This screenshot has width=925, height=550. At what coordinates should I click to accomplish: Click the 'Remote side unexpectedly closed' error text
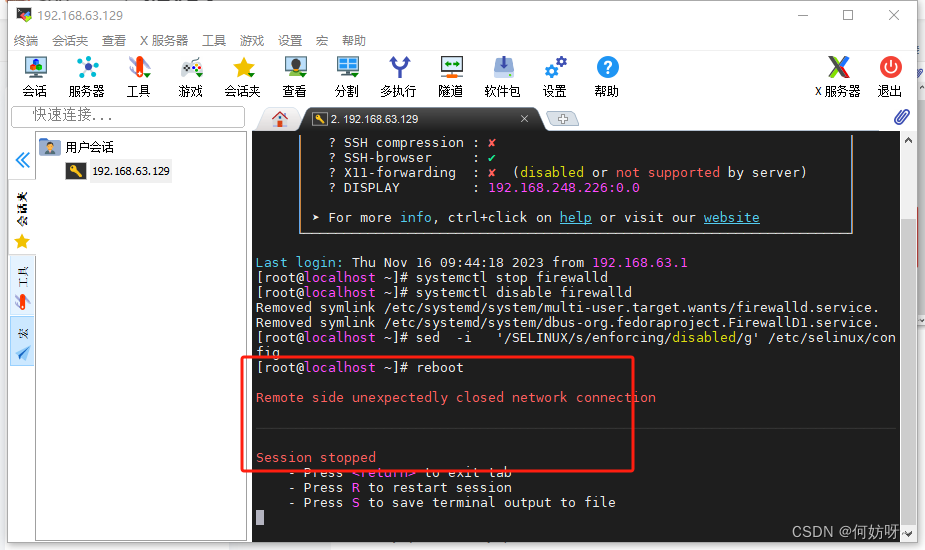click(455, 397)
